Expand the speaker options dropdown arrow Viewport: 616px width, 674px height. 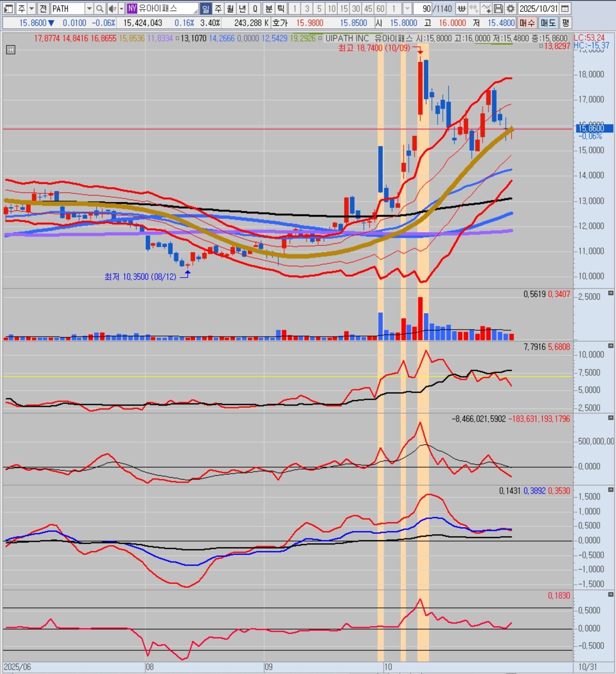coord(122,9)
